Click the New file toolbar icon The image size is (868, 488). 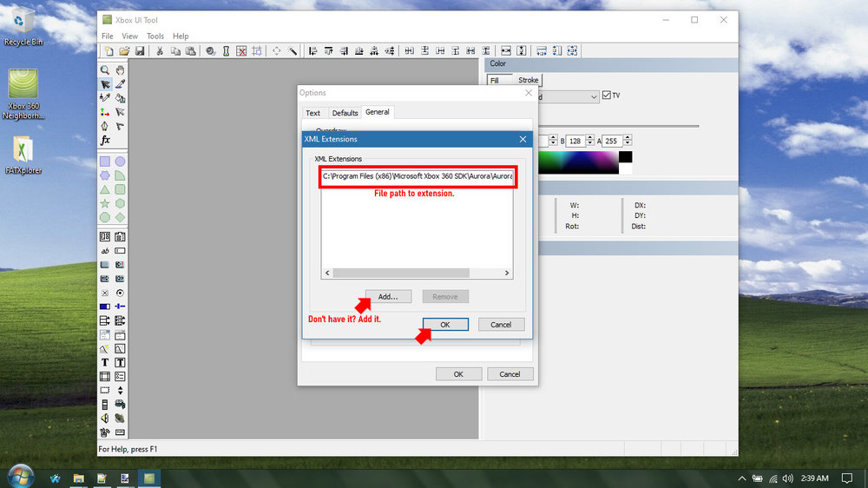tap(109, 51)
